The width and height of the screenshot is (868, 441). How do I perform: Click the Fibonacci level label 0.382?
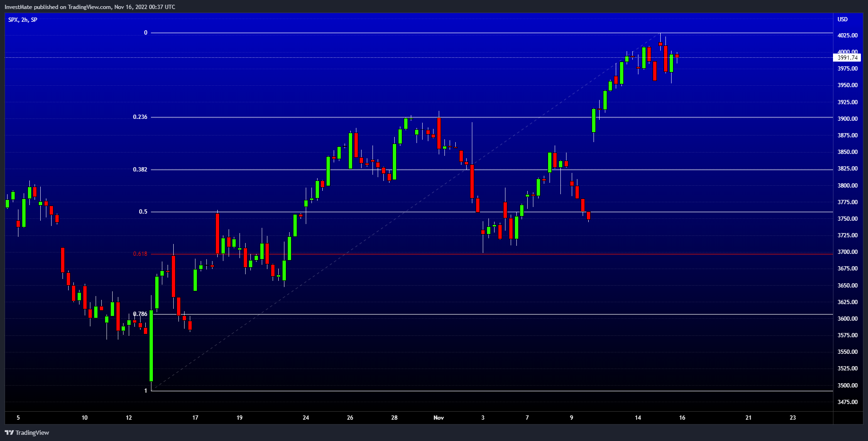pyautogui.click(x=140, y=170)
